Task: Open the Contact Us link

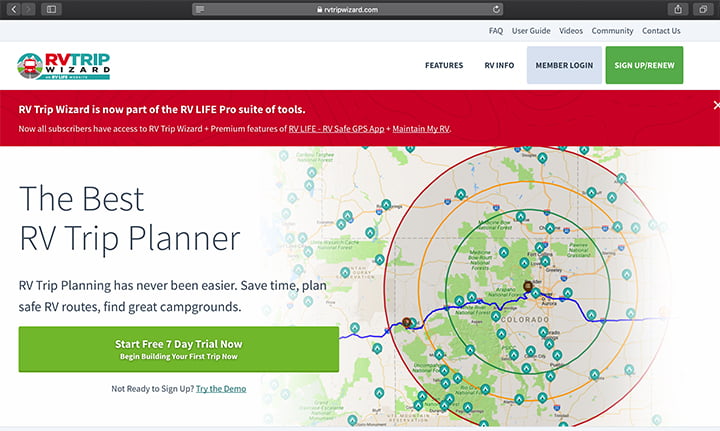Action: [661, 31]
